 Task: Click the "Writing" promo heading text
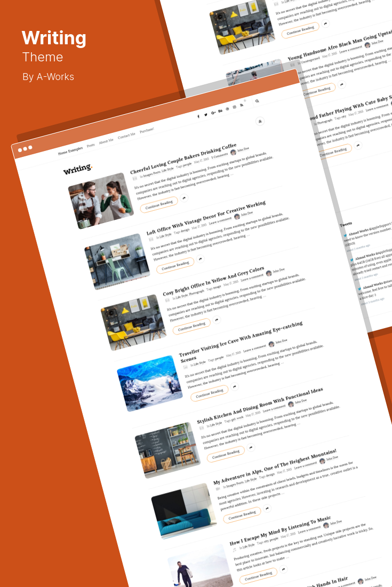point(54,38)
